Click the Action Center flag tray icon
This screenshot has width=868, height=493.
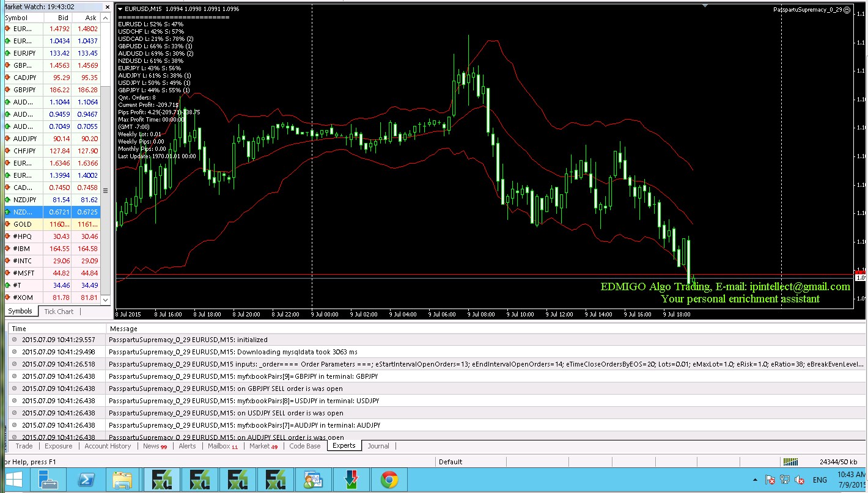pos(770,481)
